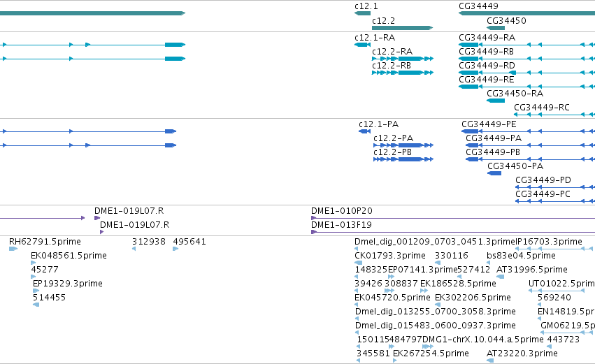Select DMG1-chrX.10.044.a.5prime feature
Viewport: 595px width, 364px height.
[x=428, y=347]
